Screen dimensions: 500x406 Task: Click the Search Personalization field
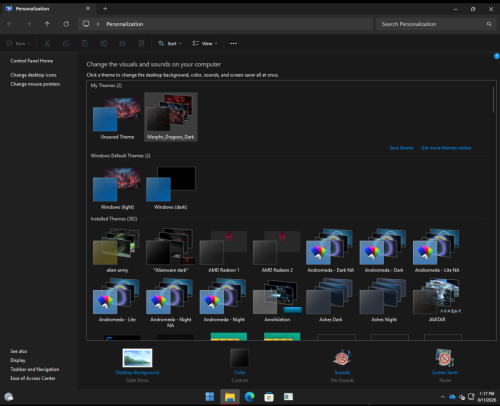[x=436, y=24]
